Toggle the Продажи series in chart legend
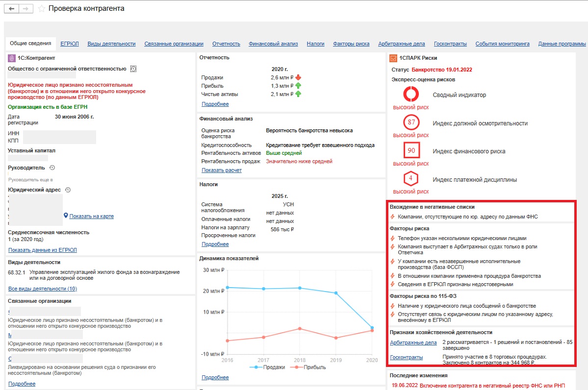 tap(267, 367)
